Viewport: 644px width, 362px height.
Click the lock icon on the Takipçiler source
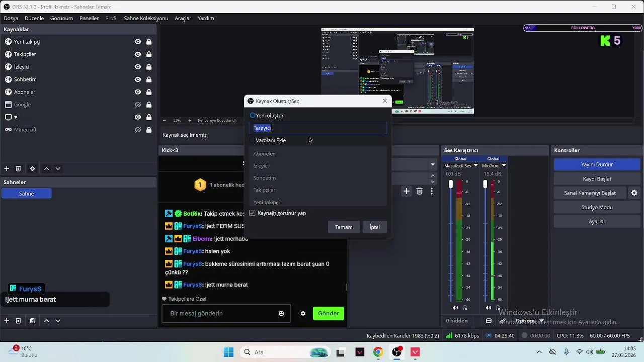(x=149, y=54)
